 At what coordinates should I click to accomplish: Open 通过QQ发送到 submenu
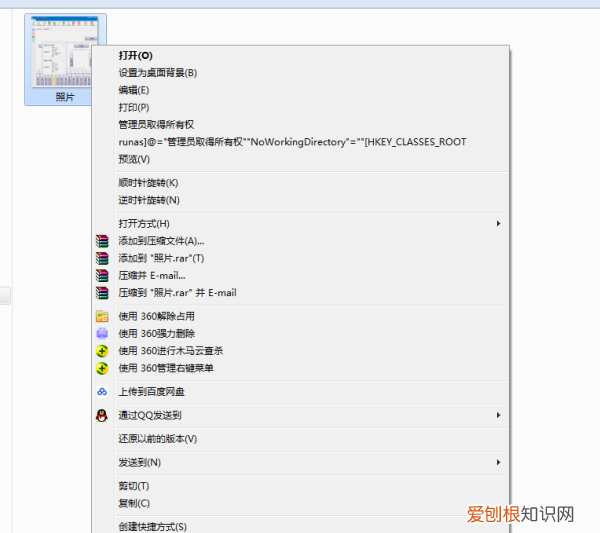[301, 415]
